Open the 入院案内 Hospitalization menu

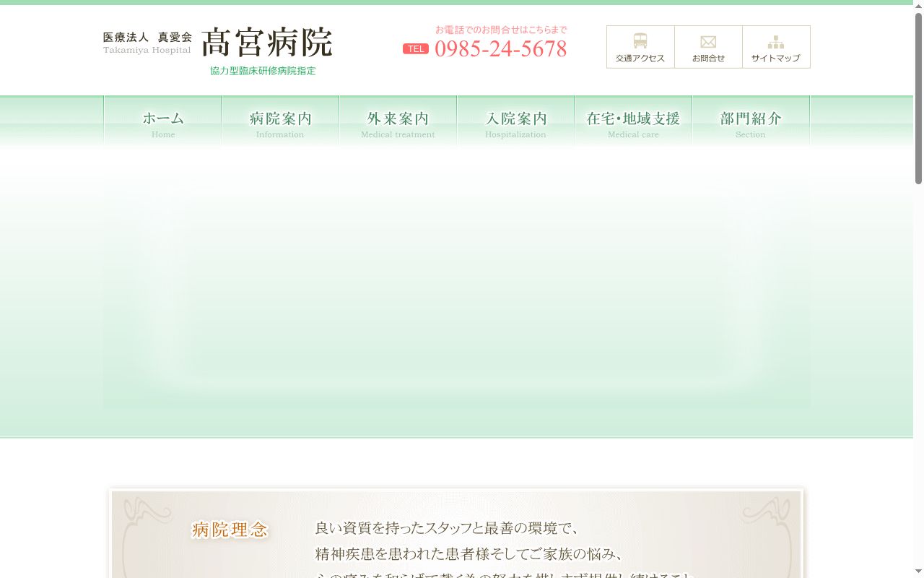coord(515,122)
